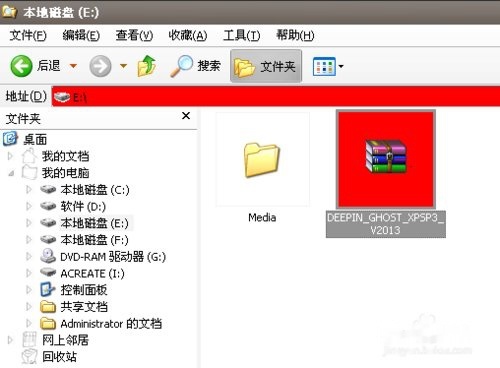Open the 编辑(E) menu
The height and width of the screenshot is (368, 500).
(x=81, y=35)
